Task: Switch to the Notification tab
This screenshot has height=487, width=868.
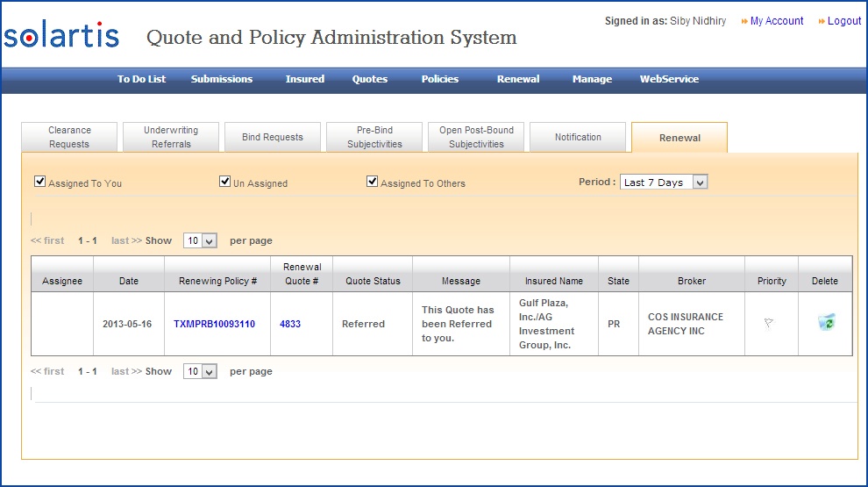Action: click(x=578, y=137)
